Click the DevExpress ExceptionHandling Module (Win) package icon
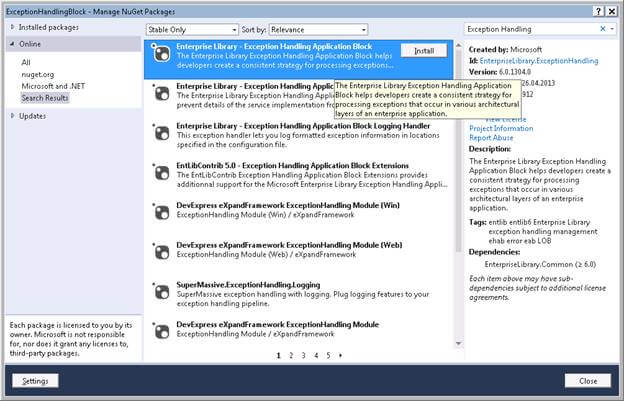 (x=161, y=212)
